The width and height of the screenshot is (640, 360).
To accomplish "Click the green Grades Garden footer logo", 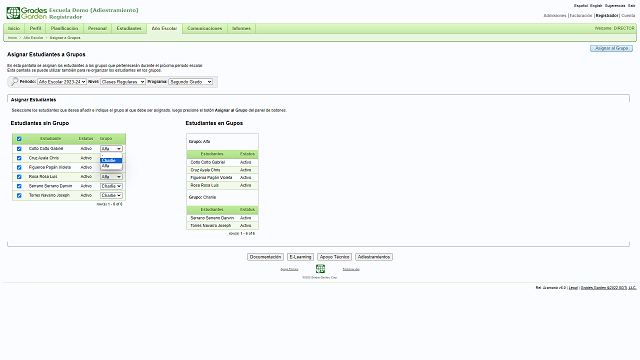I will click(x=320, y=269).
